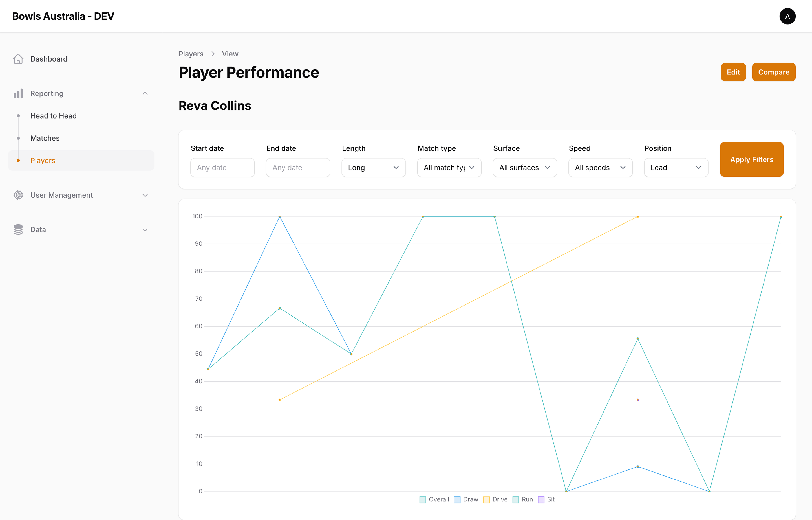Viewport: 812px width, 520px height.
Task: Click the Reporting bar chart icon
Action: coord(18,93)
